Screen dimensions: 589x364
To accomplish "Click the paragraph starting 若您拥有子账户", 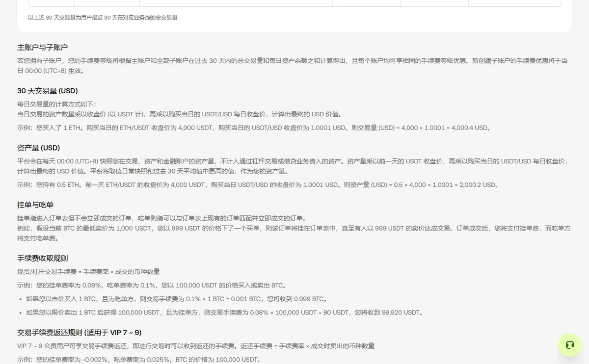I will point(293,66).
